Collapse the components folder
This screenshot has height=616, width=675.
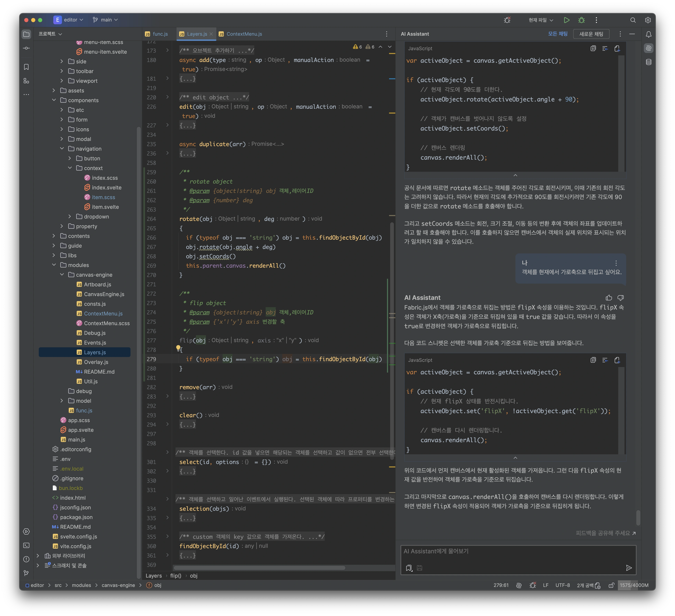(54, 100)
